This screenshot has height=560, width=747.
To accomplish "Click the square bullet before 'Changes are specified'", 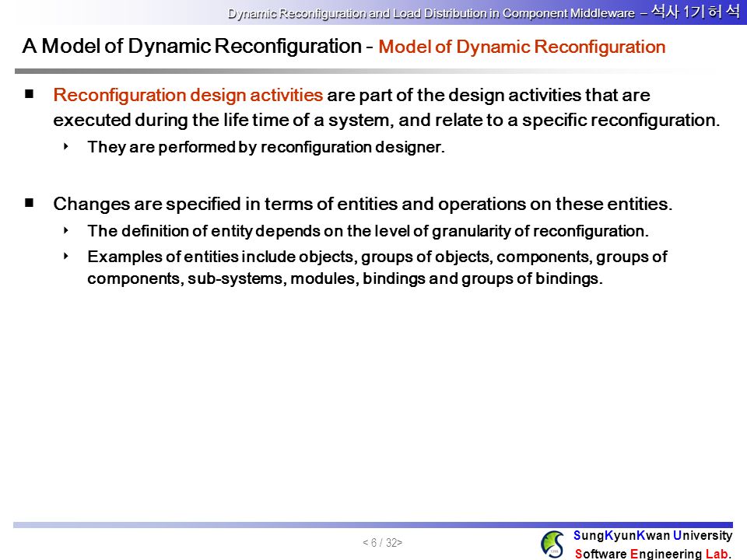I will (x=30, y=203).
